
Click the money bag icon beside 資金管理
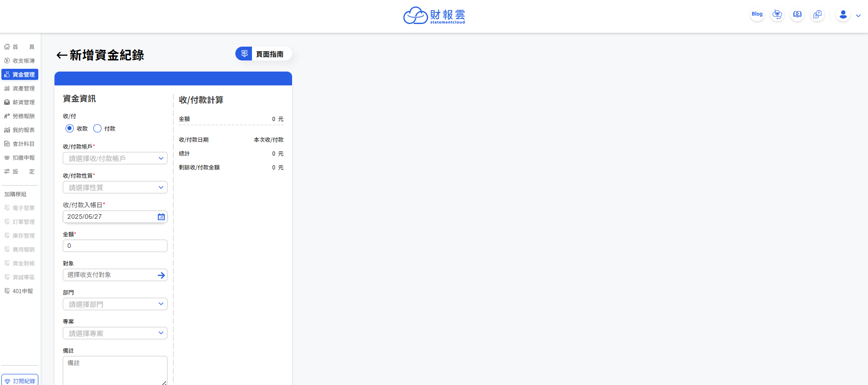[7, 74]
